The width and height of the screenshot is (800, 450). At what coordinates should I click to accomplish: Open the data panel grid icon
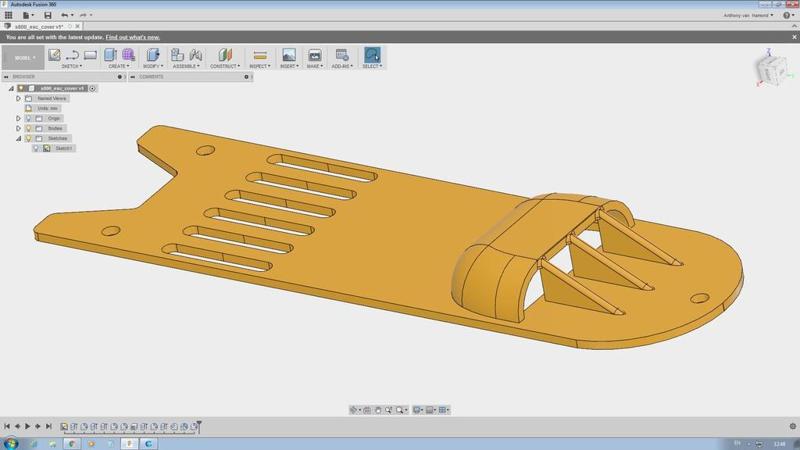(9, 16)
